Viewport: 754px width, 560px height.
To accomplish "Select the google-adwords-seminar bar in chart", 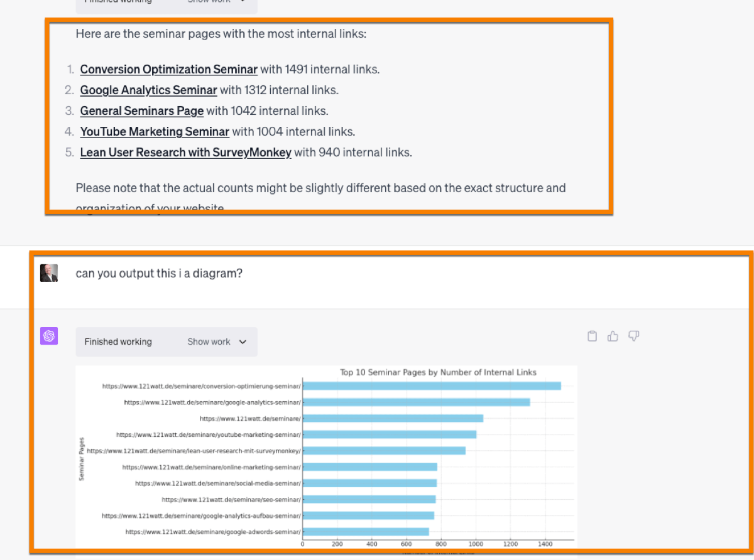I will point(365,532).
